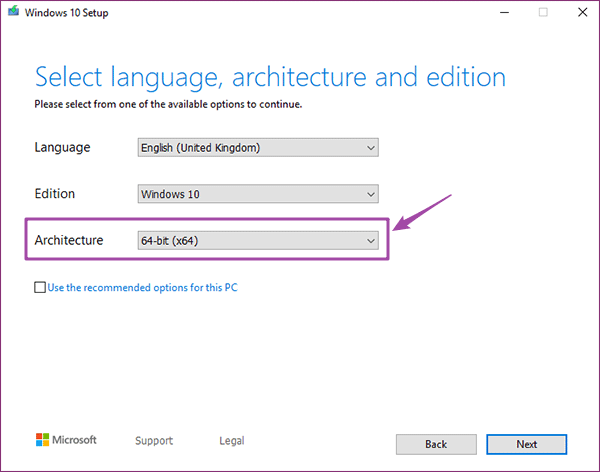The width and height of the screenshot is (600, 472).
Task: Click the 'Select language, architecture and edition' heading
Action: coord(270,77)
